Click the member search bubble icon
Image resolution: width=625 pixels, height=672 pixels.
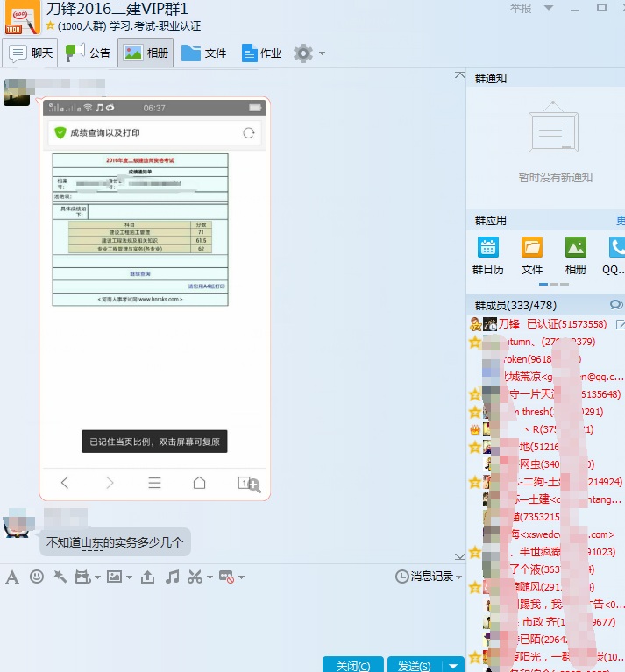pyautogui.click(x=616, y=305)
